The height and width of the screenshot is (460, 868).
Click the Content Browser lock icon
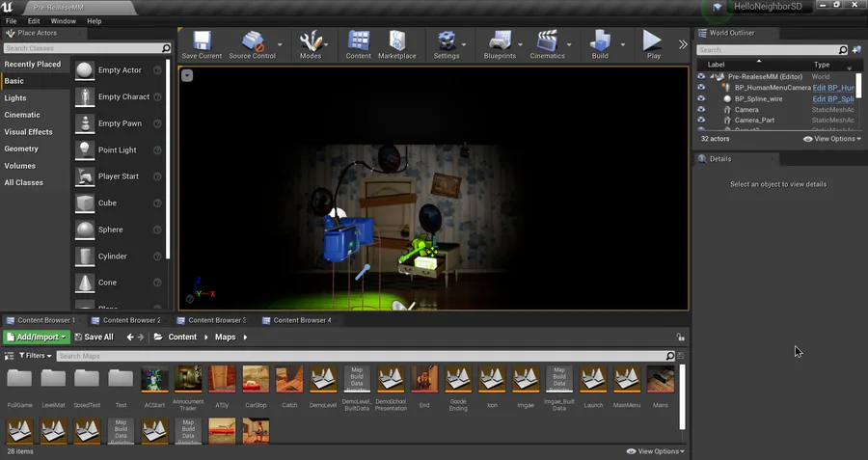(x=680, y=337)
